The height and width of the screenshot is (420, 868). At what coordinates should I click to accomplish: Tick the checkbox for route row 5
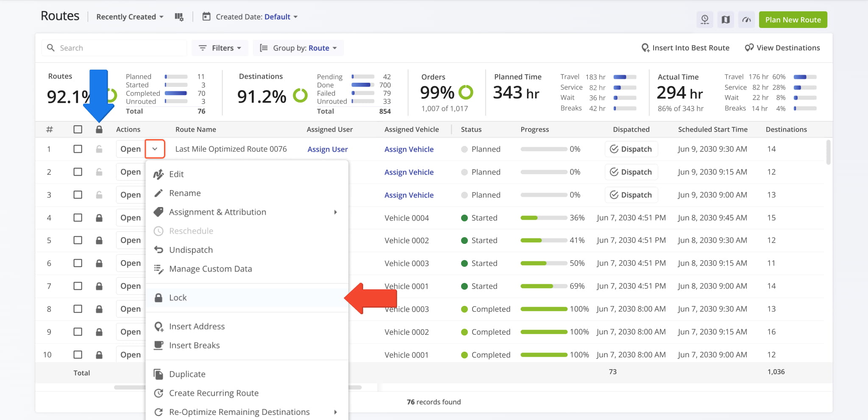click(78, 240)
